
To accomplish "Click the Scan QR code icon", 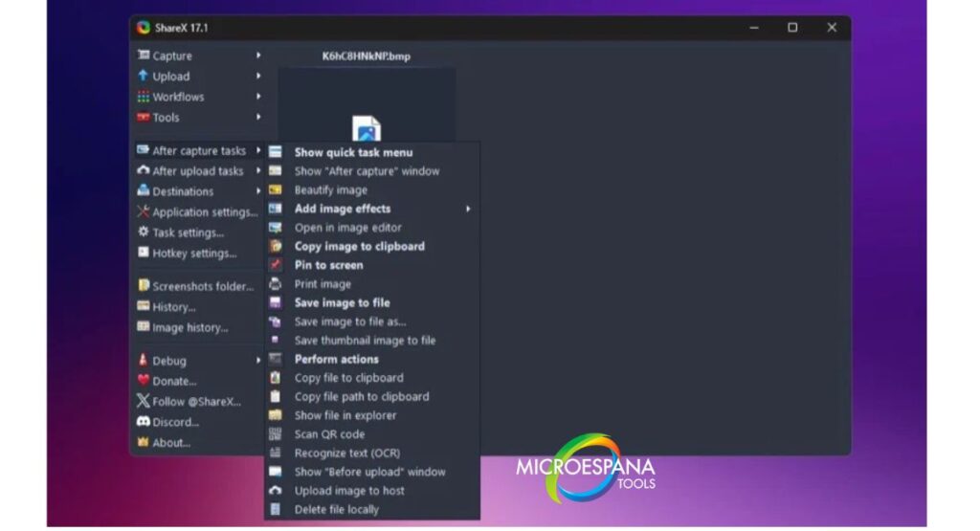I will 275,433.
